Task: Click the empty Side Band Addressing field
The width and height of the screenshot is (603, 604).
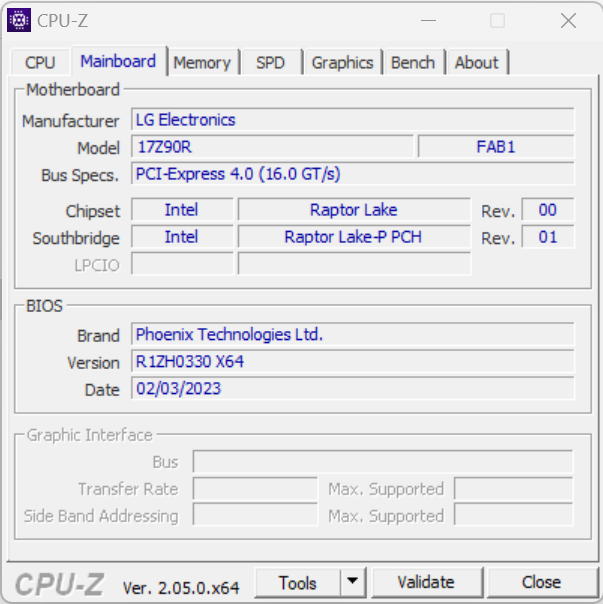Action: (x=255, y=515)
